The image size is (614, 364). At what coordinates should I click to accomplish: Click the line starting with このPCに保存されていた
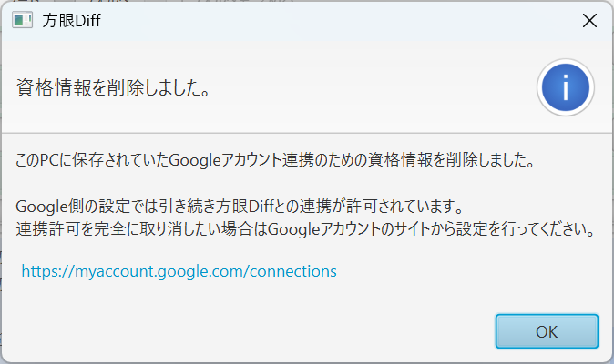[x=274, y=159]
